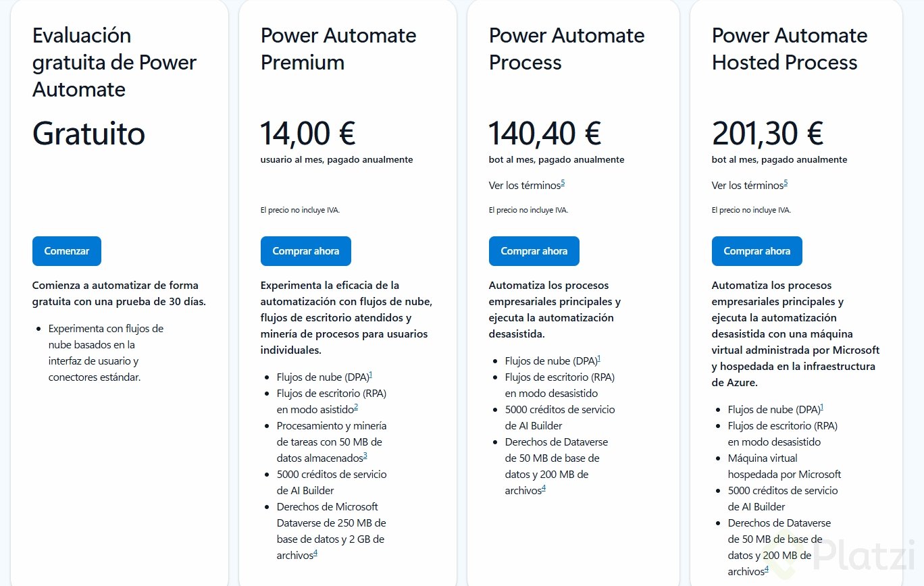Open footnote 1 after Premium's Flujos de nube (DPA)
The image size is (924, 586).
[x=371, y=375]
